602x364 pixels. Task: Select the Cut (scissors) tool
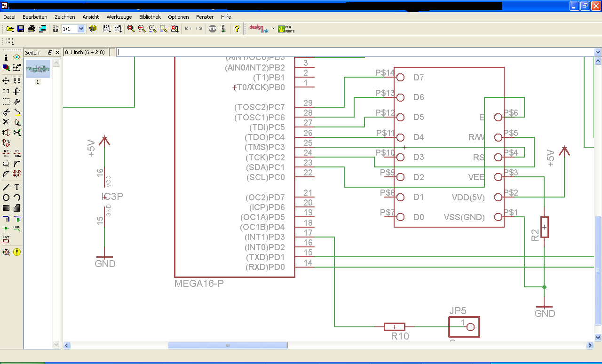point(6,112)
